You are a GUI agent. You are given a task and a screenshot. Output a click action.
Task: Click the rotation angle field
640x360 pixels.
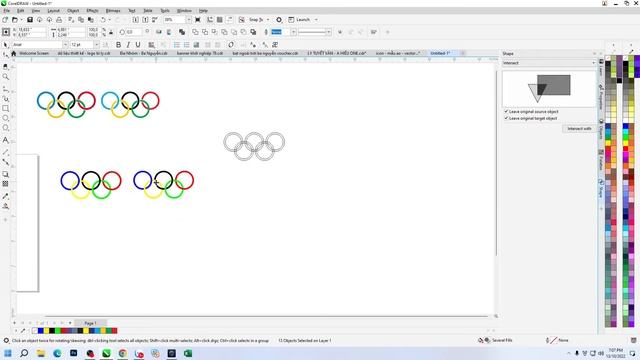click(134, 32)
